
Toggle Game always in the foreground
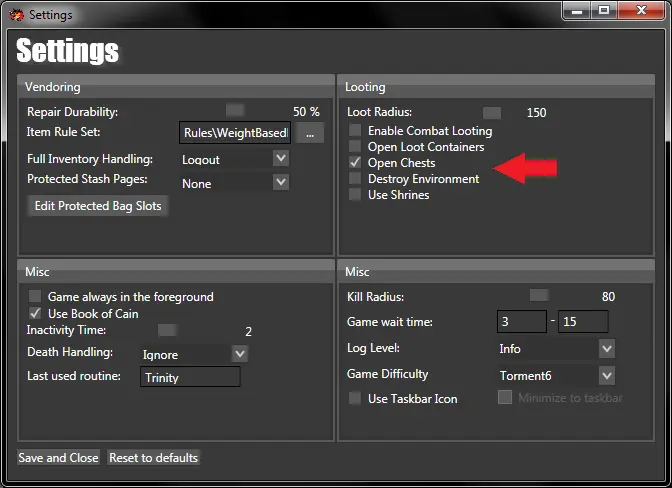tap(36, 297)
